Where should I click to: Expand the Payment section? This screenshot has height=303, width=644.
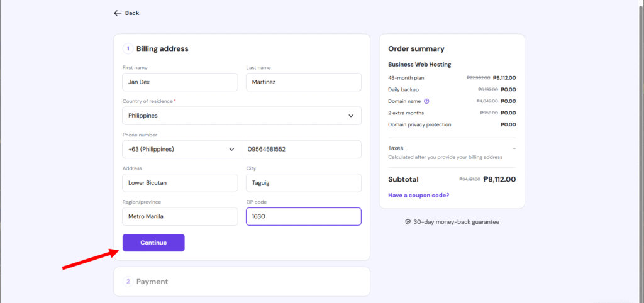(242, 282)
